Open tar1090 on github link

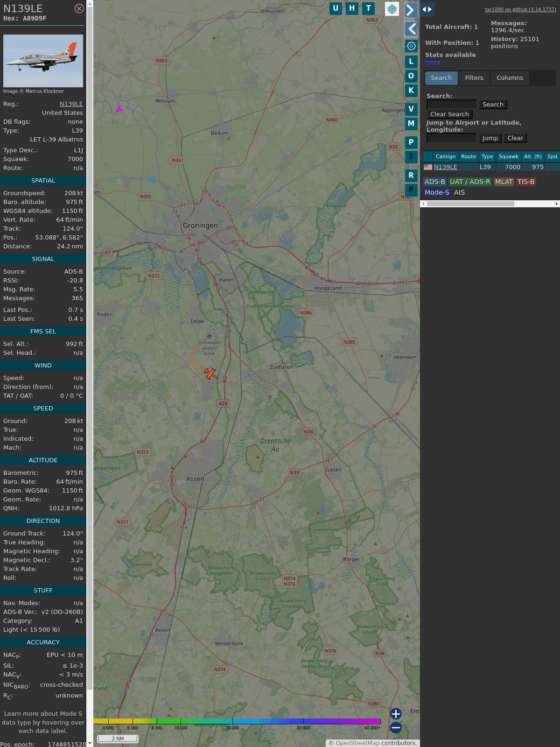pyautogui.click(x=520, y=9)
